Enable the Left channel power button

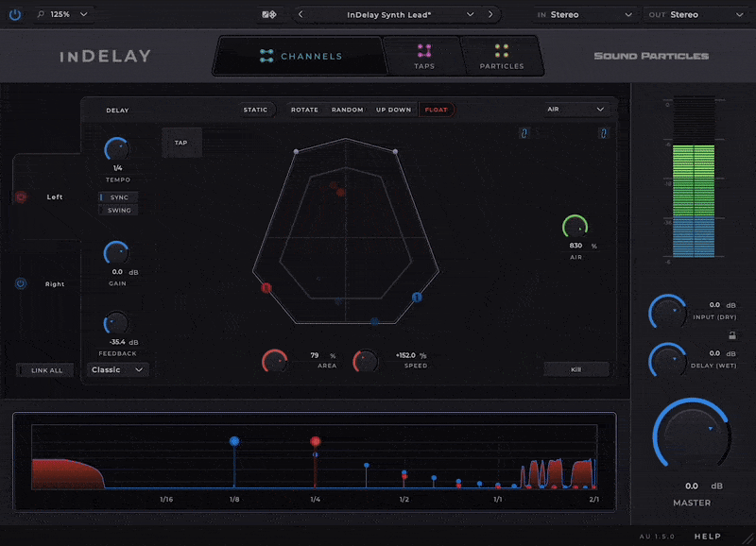(21, 196)
